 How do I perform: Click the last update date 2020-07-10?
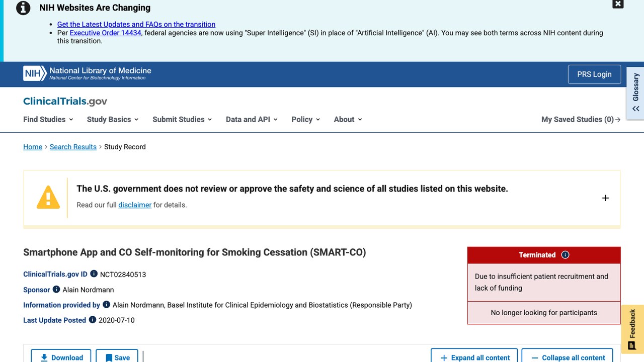[x=117, y=320]
